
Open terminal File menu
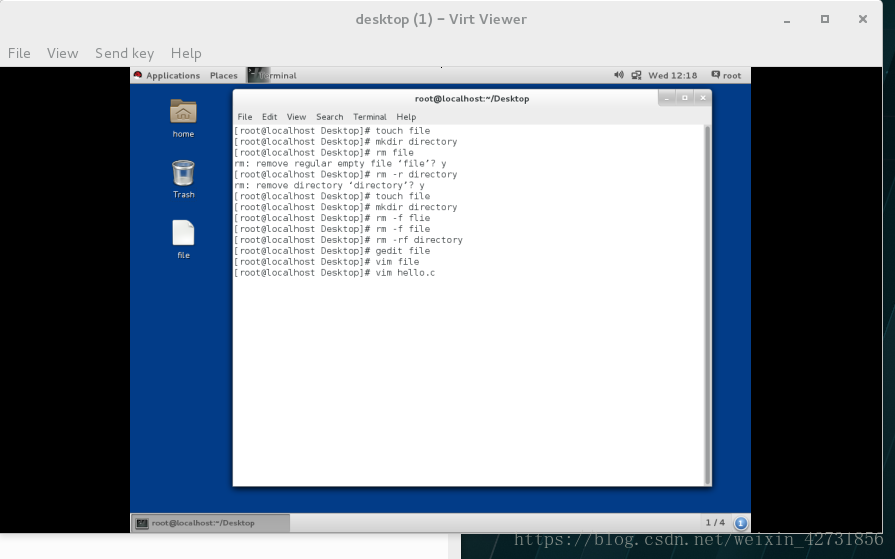point(245,116)
